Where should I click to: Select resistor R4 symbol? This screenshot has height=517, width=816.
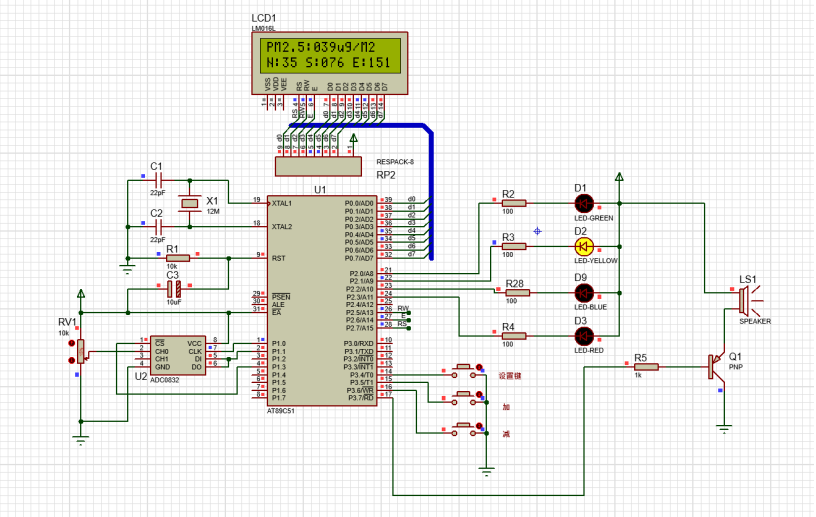tap(514, 336)
